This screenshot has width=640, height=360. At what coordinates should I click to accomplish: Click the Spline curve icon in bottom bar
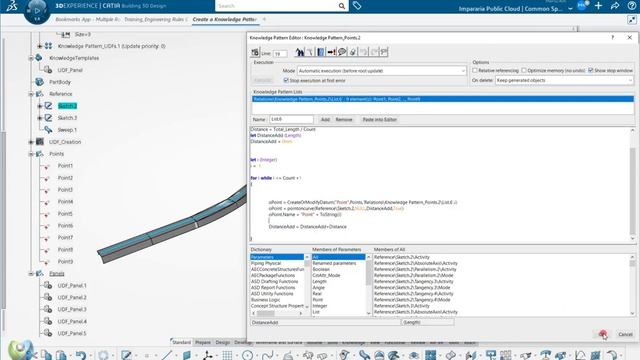(267, 355)
